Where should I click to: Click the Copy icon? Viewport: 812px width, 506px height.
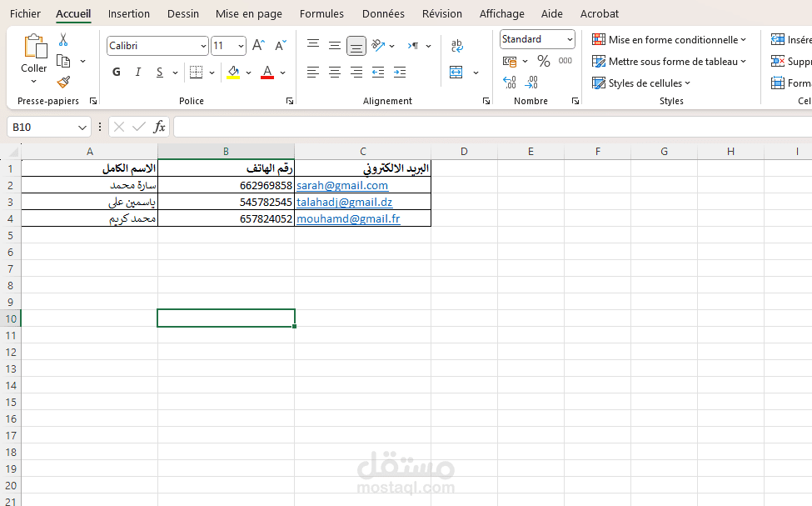click(x=63, y=61)
